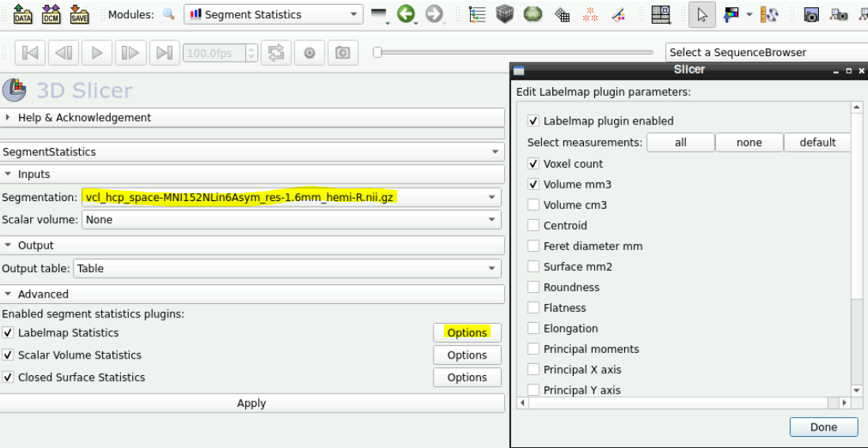Enable the Centroid measurement checkbox
This screenshot has height=448, width=868.
pyautogui.click(x=533, y=226)
